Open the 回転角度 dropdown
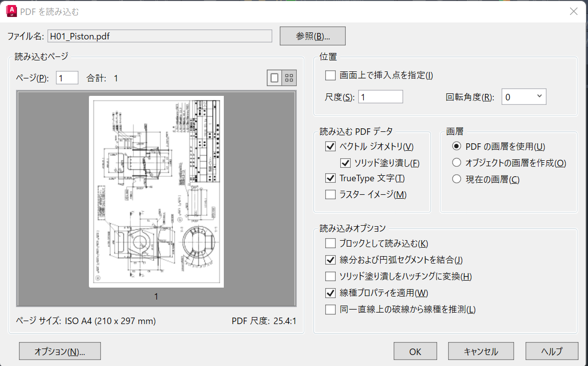The width and height of the screenshot is (588, 366). pyautogui.click(x=524, y=97)
